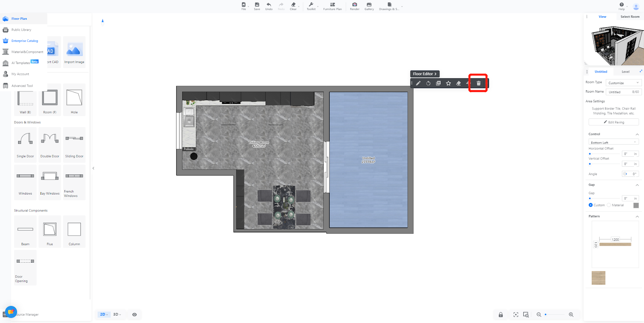Open the user profile avatar
Viewport: 644px width, 323px height.
tap(636, 6)
